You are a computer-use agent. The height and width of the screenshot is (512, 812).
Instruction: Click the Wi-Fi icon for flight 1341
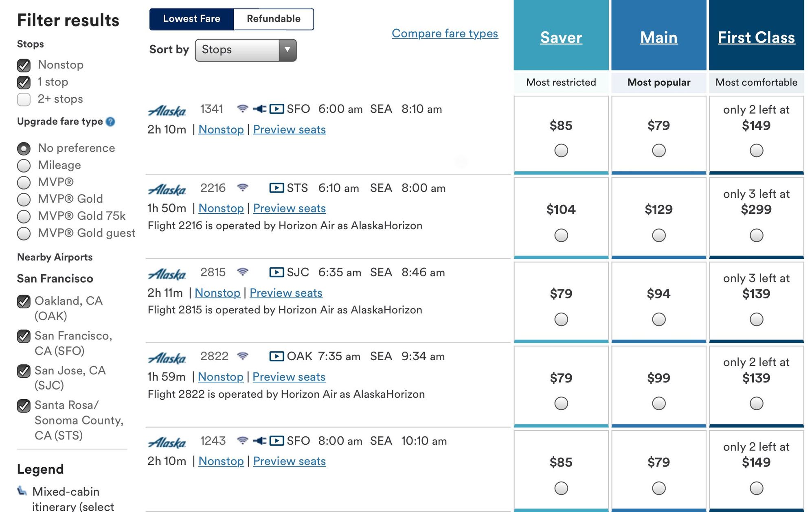242,109
